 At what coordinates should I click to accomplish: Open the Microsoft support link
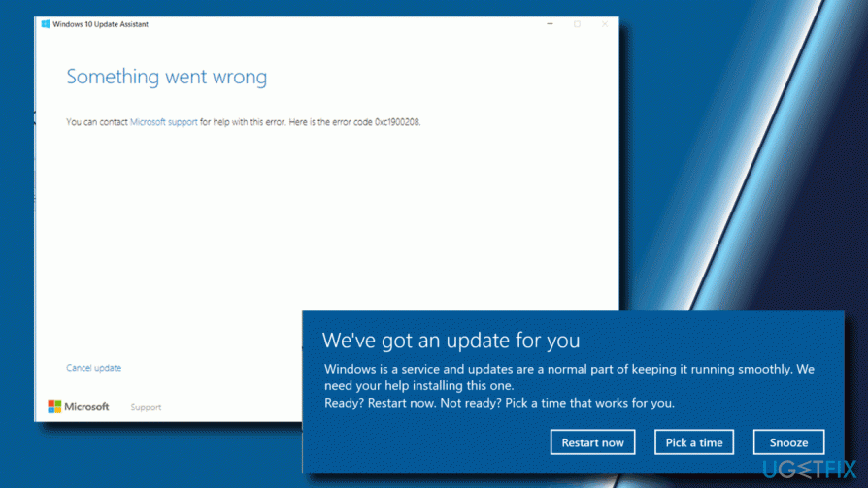tap(163, 122)
